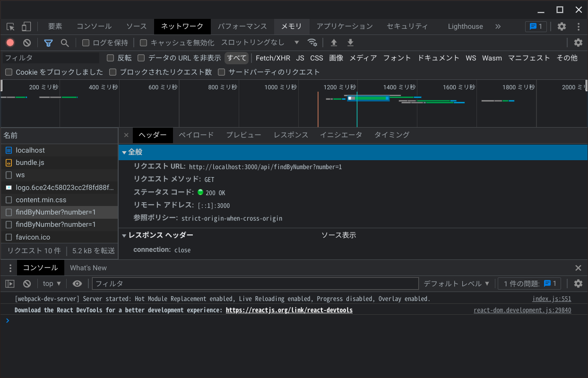Image resolution: width=588 pixels, height=378 pixels.
Task: Open the アプリケーション panel tab
Action: point(345,26)
